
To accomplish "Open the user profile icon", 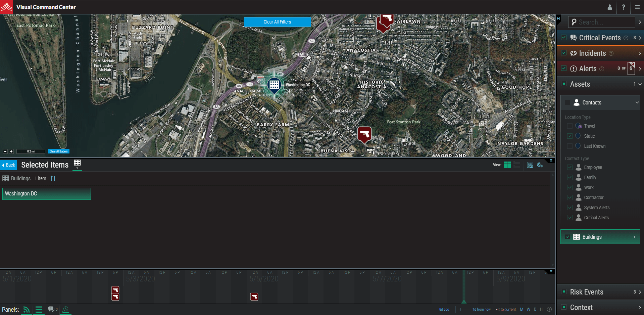I will coord(609,7).
